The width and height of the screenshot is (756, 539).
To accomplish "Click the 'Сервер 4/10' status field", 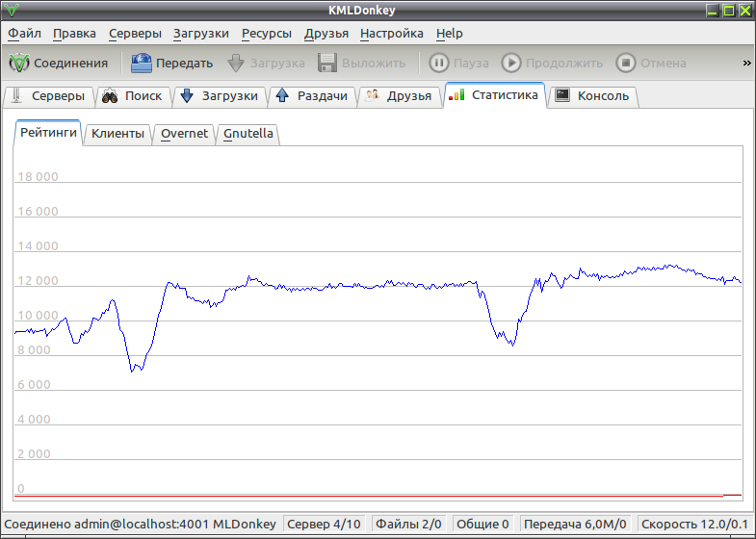I will [x=324, y=524].
